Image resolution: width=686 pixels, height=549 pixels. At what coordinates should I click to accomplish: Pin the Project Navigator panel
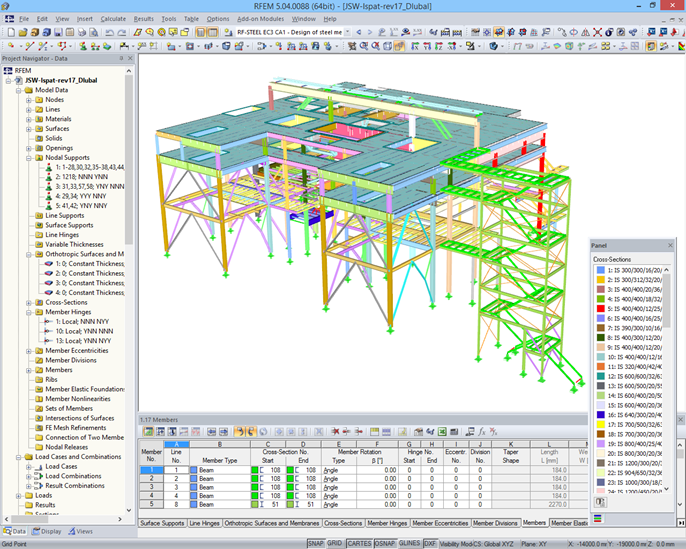[121, 58]
